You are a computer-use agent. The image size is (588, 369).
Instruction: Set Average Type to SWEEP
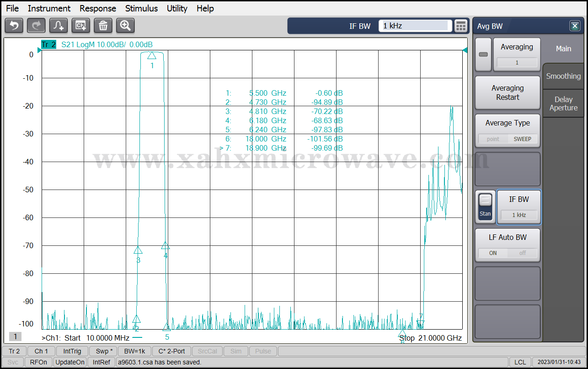pos(523,139)
